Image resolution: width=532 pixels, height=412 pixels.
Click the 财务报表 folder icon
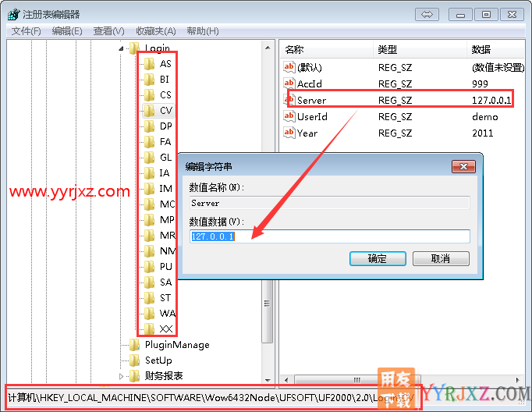134,376
